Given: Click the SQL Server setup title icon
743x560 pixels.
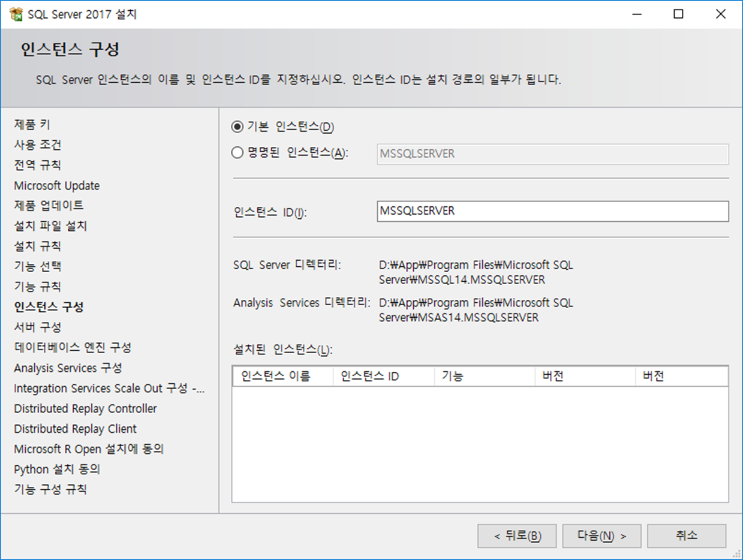Looking at the screenshot, I should point(16,14).
